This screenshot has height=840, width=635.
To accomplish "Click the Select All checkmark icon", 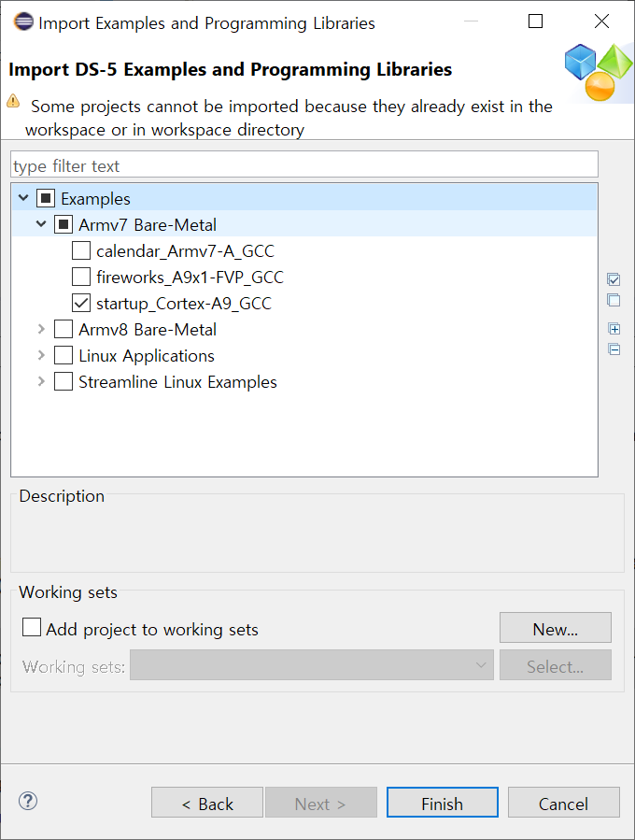I will pyautogui.click(x=614, y=279).
